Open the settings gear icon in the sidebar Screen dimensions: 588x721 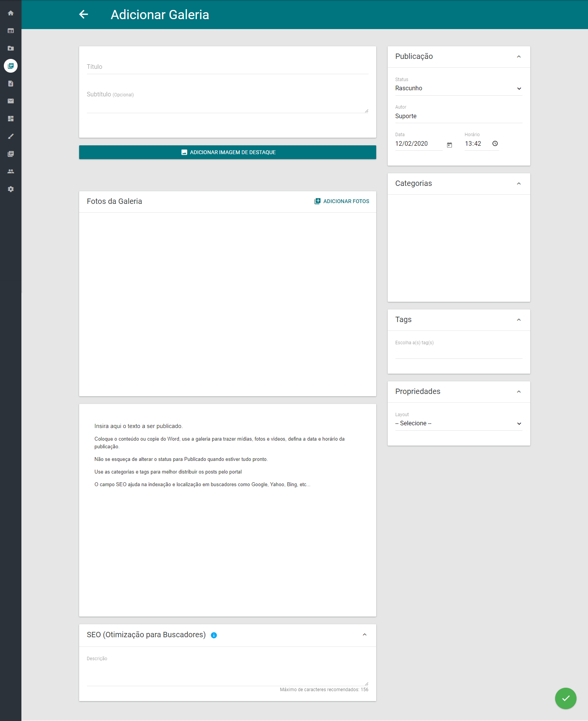pyautogui.click(x=11, y=189)
